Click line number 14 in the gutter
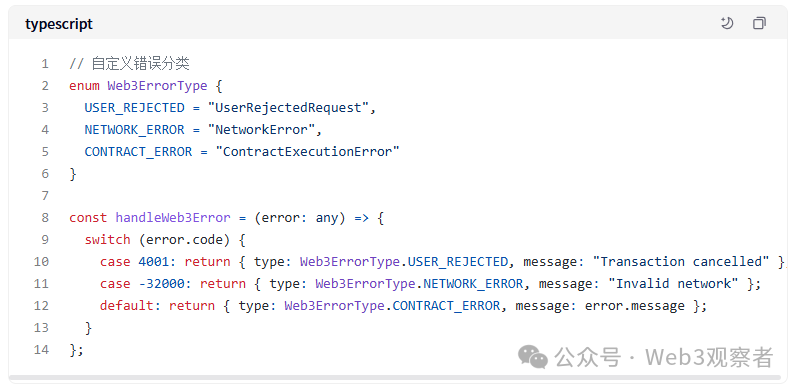 pyautogui.click(x=41, y=350)
